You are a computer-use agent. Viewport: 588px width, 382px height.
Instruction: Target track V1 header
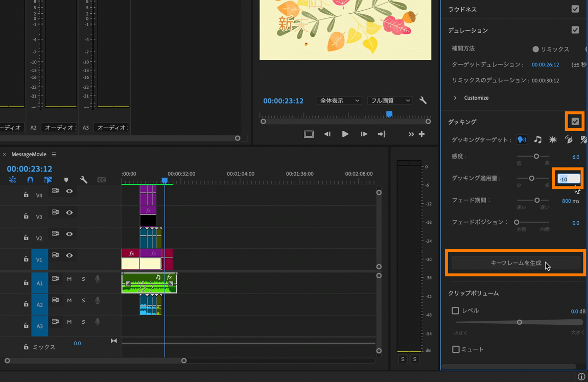pyautogui.click(x=39, y=259)
